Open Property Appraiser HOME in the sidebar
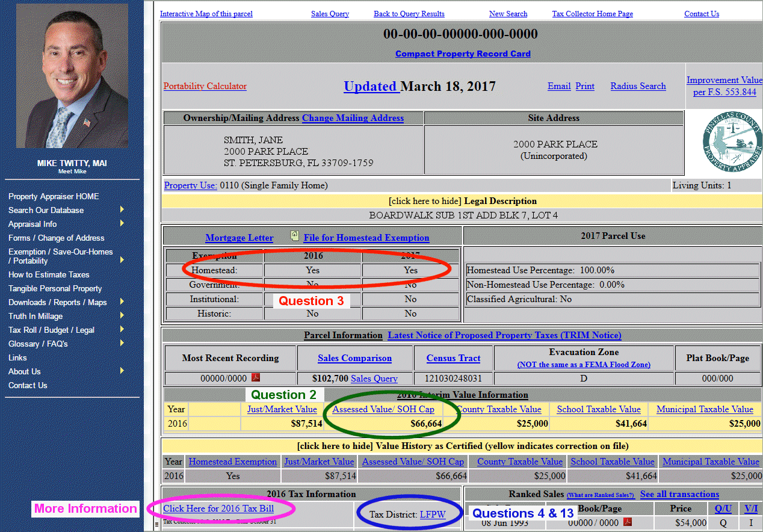The image size is (763, 532). (x=53, y=196)
